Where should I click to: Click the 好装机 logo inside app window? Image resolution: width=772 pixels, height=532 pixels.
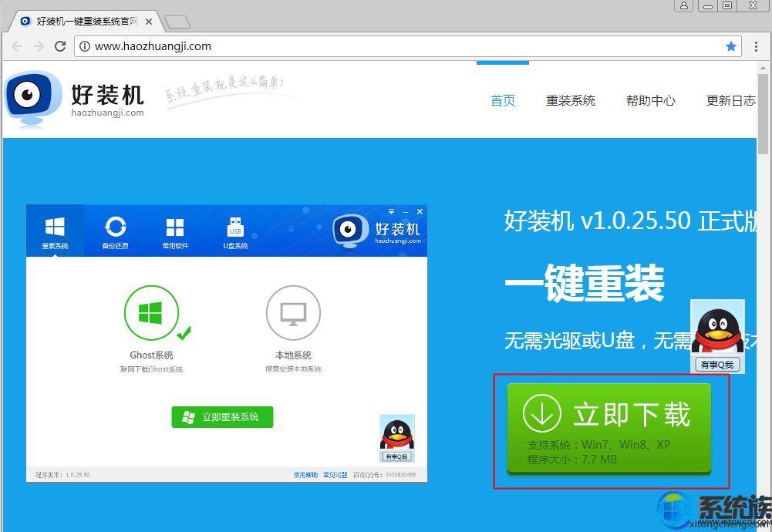(376, 231)
